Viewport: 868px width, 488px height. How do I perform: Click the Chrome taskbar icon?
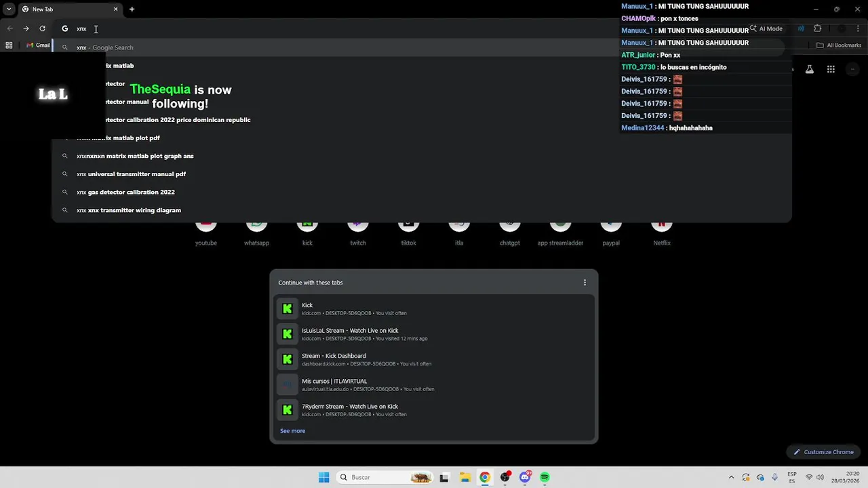(x=484, y=477)
